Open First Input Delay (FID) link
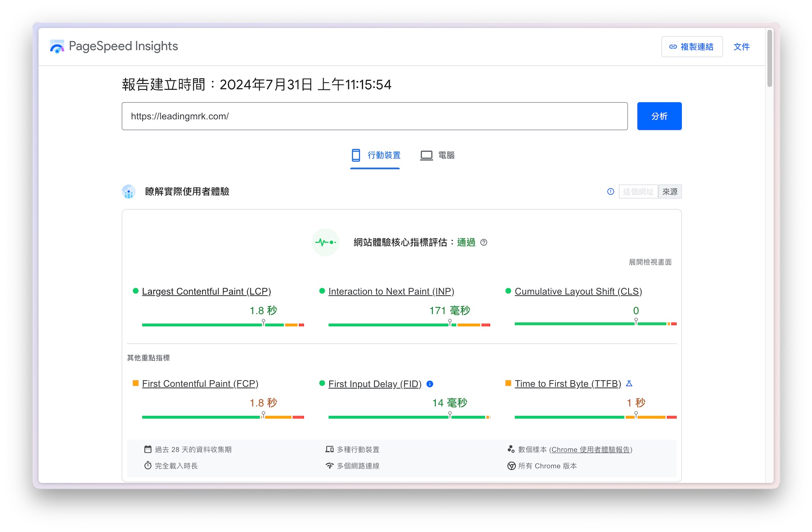 375,384
